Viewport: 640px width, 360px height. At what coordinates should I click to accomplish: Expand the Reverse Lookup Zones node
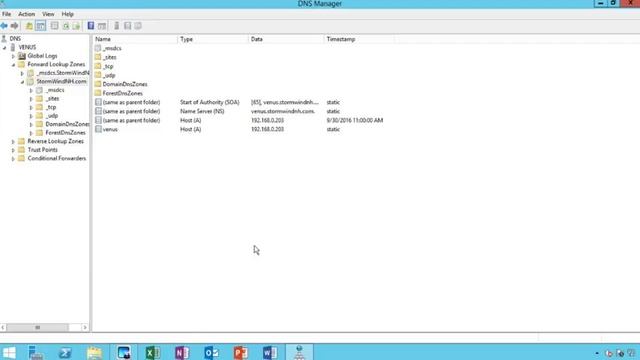point(13,142)
